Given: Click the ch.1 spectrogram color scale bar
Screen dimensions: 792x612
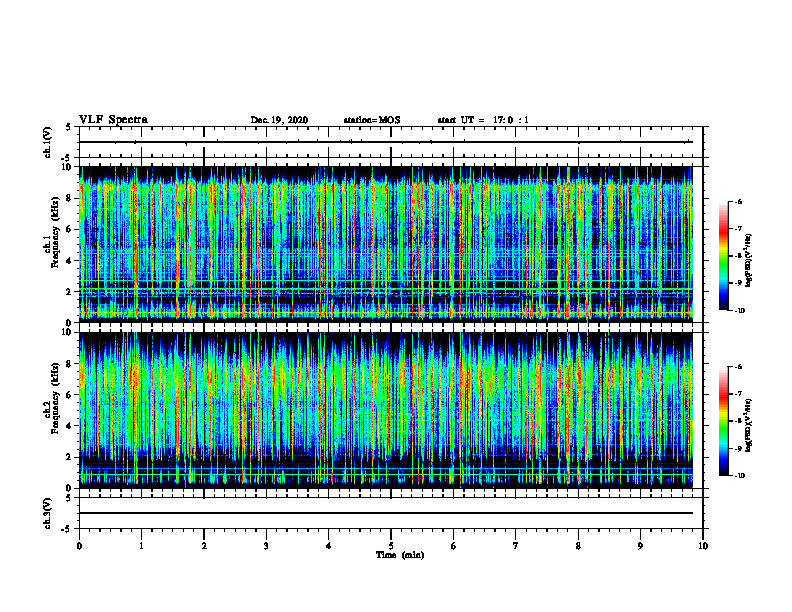Looking at the screenshot, I should pos(723,256).
